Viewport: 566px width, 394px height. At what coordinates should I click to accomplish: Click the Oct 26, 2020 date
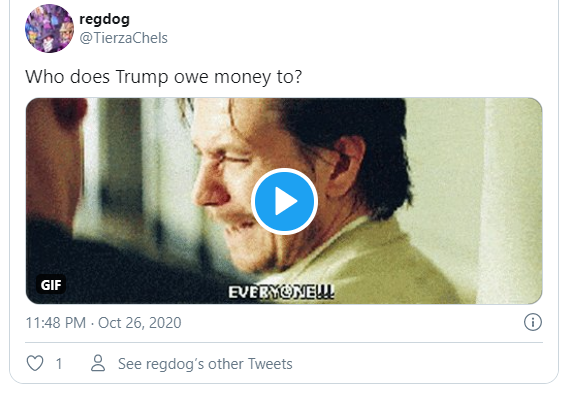click(139, 323)
